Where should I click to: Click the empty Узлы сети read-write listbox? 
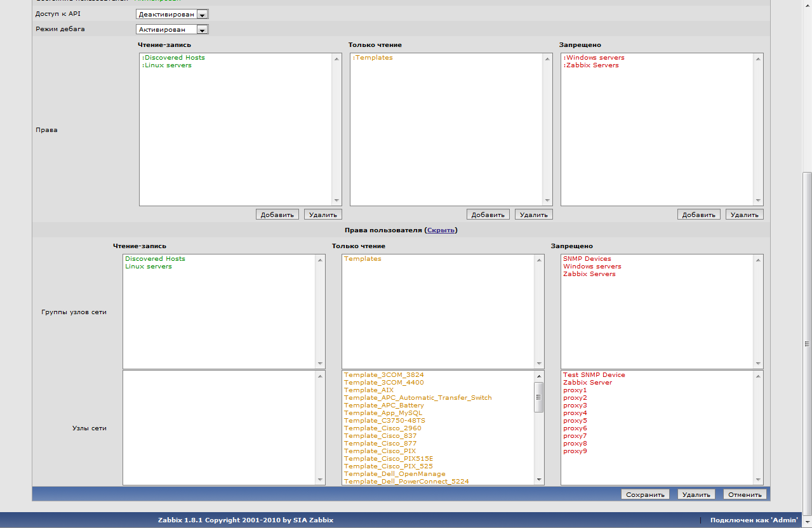coord(224,428)
